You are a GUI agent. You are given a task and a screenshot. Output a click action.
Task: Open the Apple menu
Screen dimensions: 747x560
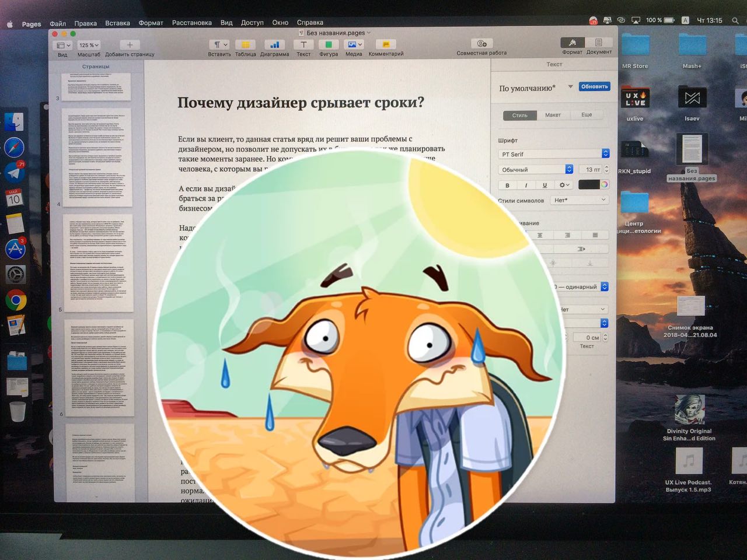pos(10,24)
